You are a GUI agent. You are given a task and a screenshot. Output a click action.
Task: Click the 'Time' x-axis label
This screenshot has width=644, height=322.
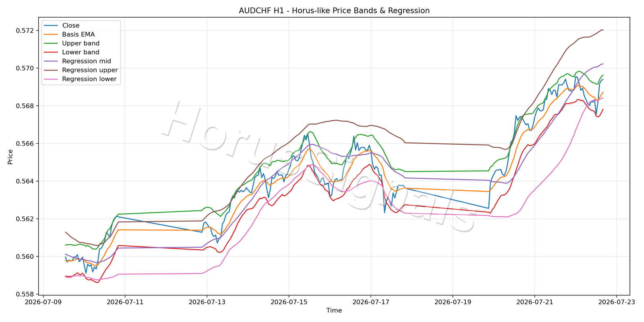[x=334, y=310]
